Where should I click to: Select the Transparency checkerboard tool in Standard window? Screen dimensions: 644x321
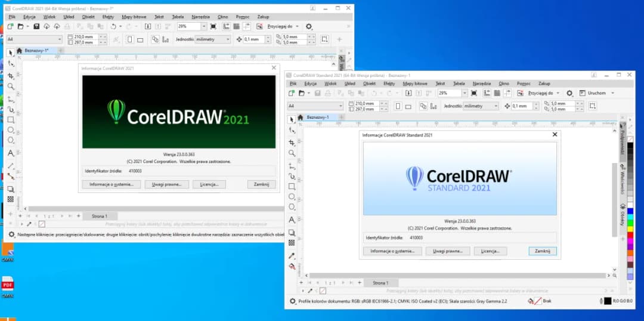coord(292,242)
